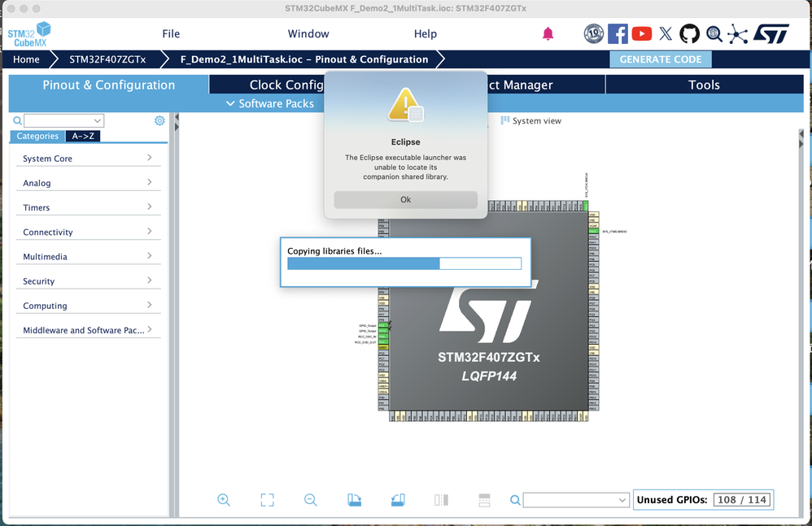Screen dimensions: 812x526
Task: Click the pin search magnifier icon at bottom
Action: tap(515, 500)
